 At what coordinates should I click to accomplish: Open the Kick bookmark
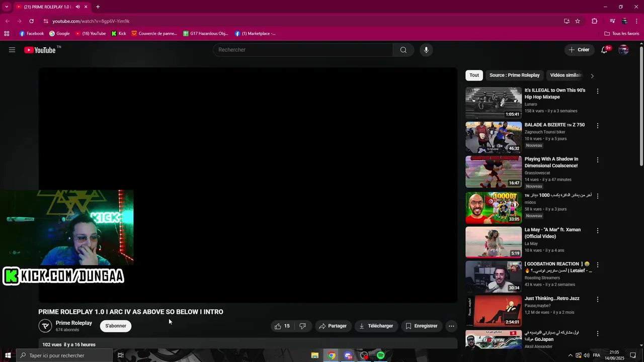point(119,34)
